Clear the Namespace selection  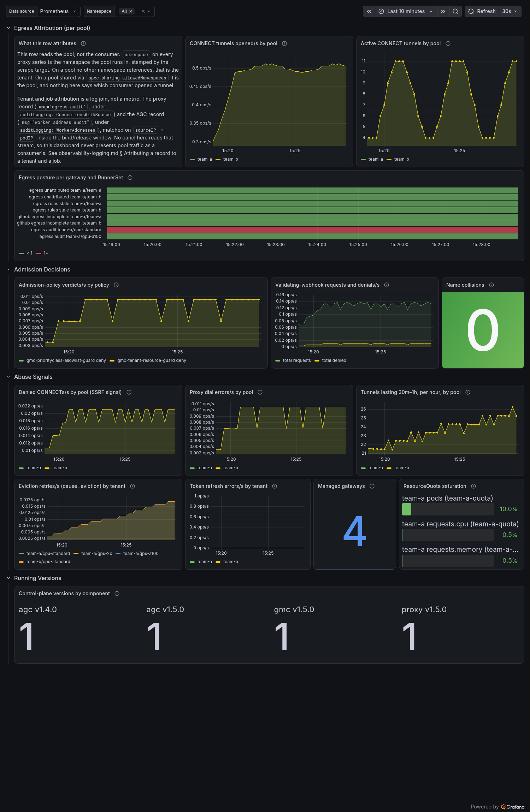point(143,11)
